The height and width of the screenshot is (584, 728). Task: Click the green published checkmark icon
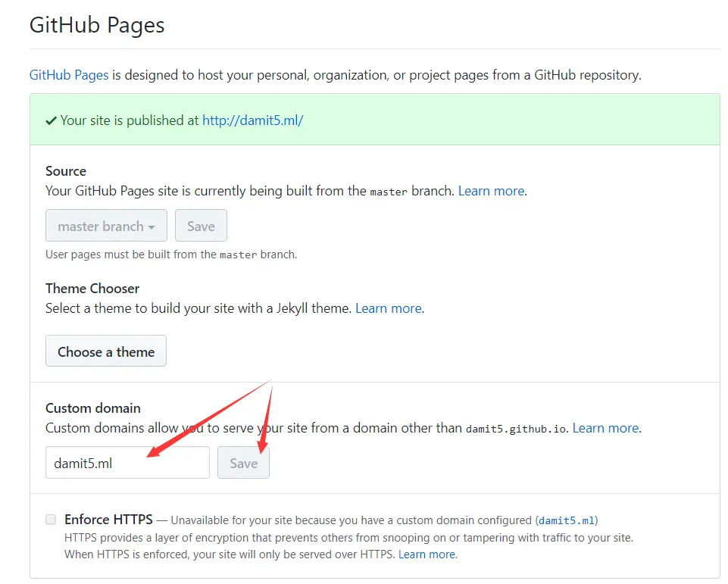pyautogui.click(x=51, y=120)
